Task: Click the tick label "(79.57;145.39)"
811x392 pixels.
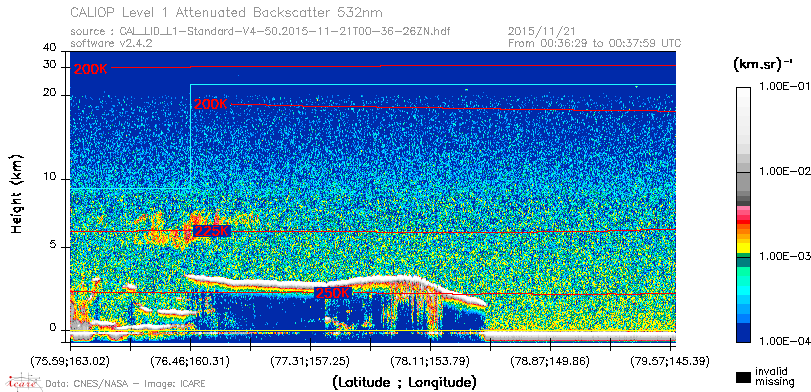Action: pyautogui.click(x=670, y=360)
